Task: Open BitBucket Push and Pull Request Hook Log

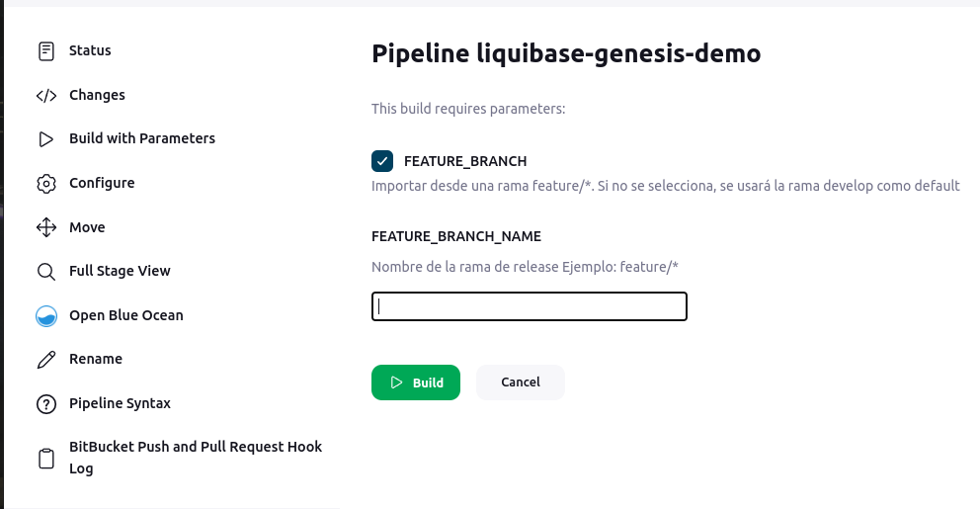Action: point(195,458)
